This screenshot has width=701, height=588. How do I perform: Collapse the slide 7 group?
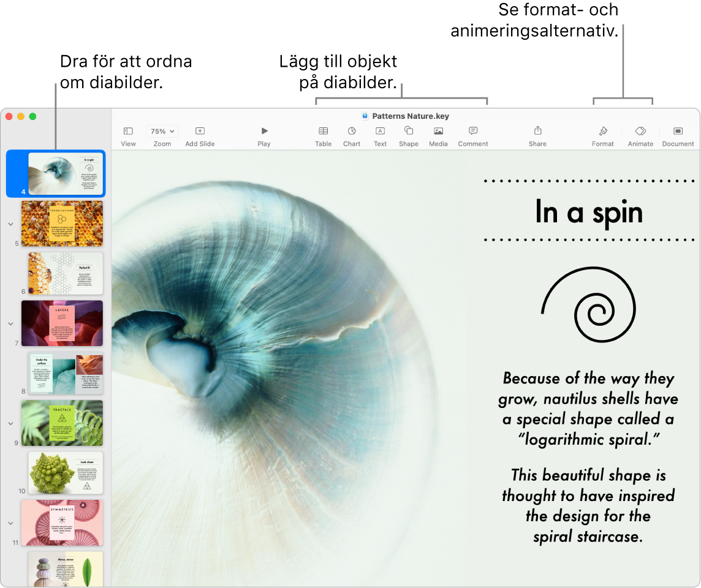[x=10, y=323]
